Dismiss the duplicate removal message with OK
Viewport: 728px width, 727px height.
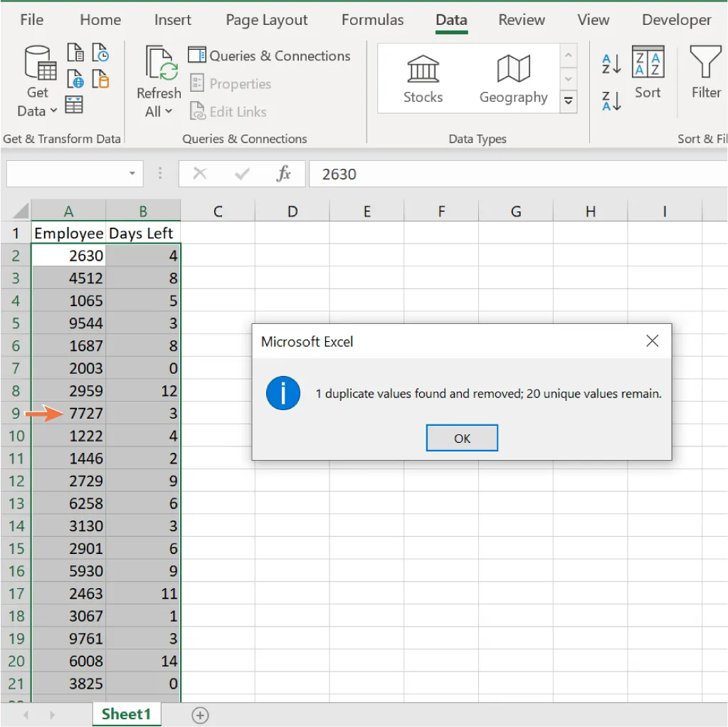click(461, 438)
